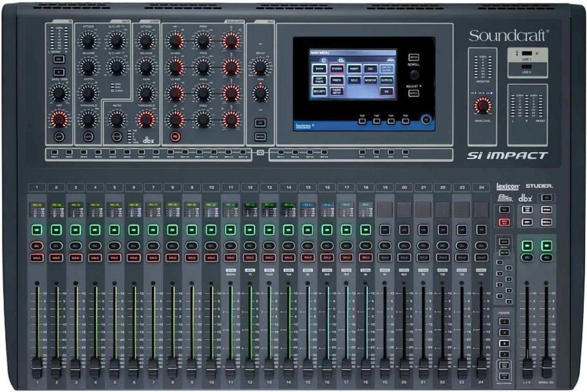
Task: Select the MTX1 matrix button
Action: pyautogui.click(x=280, y=153)
